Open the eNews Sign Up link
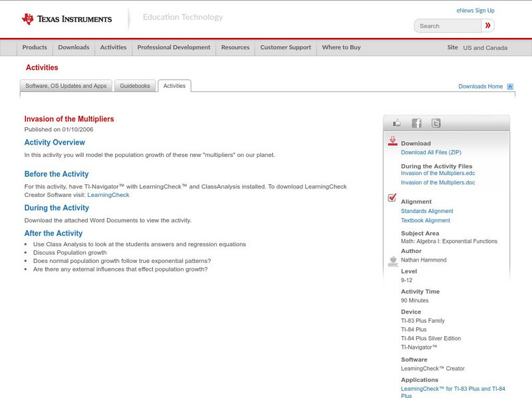The width and height of the screenshot is (532, 398). 475,11
